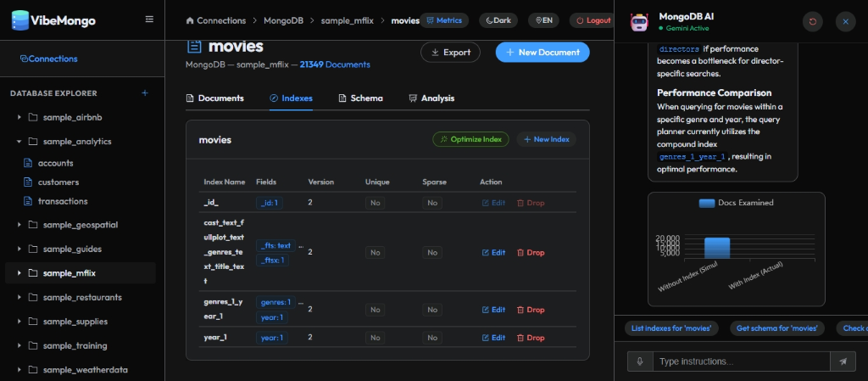
Task: Click the movies collection document icon
Action: [194, 47]
